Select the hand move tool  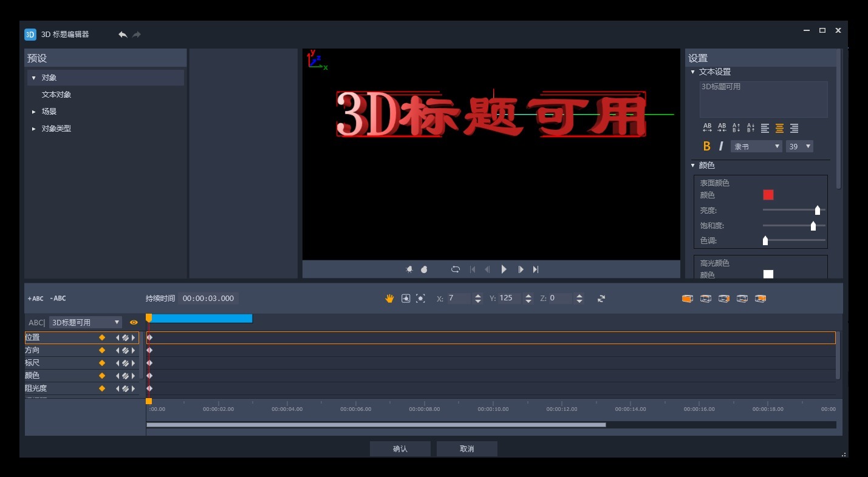(x=390, y=299)
